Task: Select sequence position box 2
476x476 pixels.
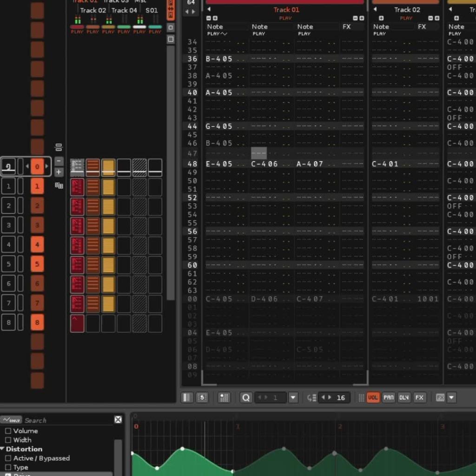Action: pyautogui.click(x=8, y=205)
